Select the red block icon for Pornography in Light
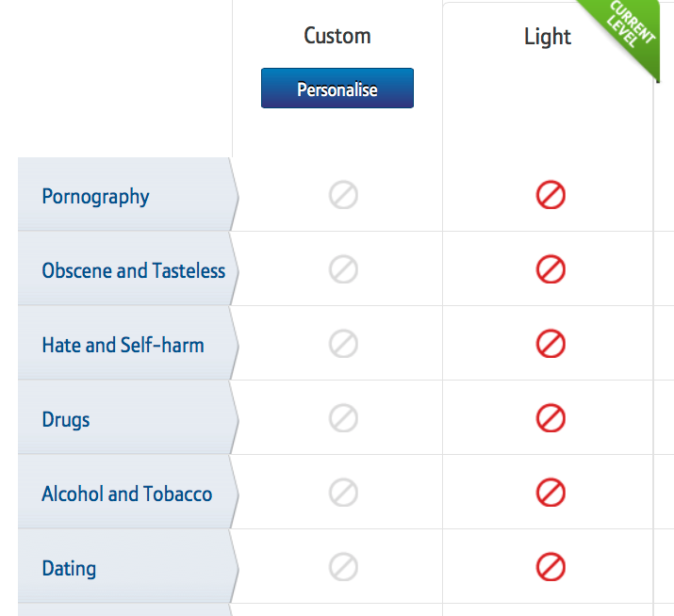Screen dimensions: 674x616 pyautogui.click(x=551, y=195)
